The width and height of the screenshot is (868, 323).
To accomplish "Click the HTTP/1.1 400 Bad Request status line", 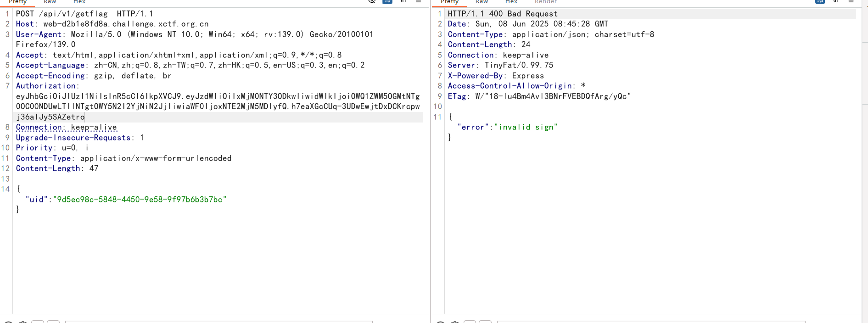I will [x=503, y=14].
